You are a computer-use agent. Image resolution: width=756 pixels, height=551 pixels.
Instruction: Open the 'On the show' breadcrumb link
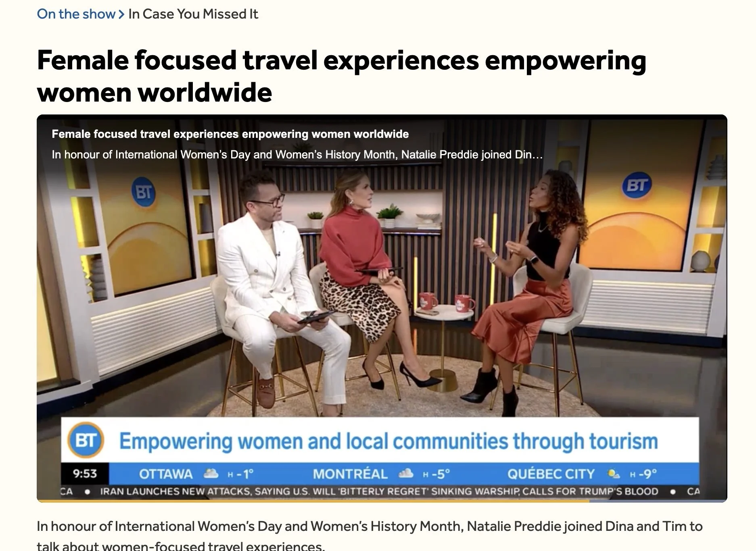76,14
